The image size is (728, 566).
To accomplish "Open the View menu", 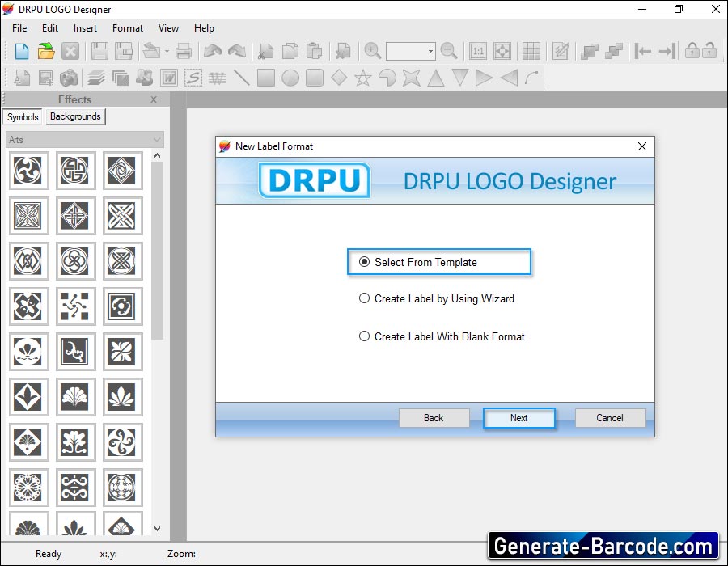I will point(168,28).
